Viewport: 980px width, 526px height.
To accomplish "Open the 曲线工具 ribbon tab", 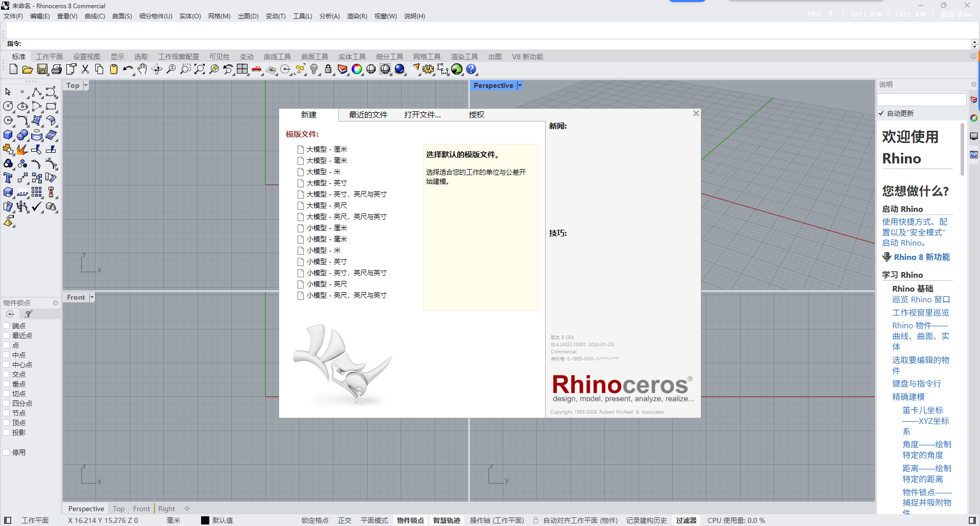I will tap(277, 56).
